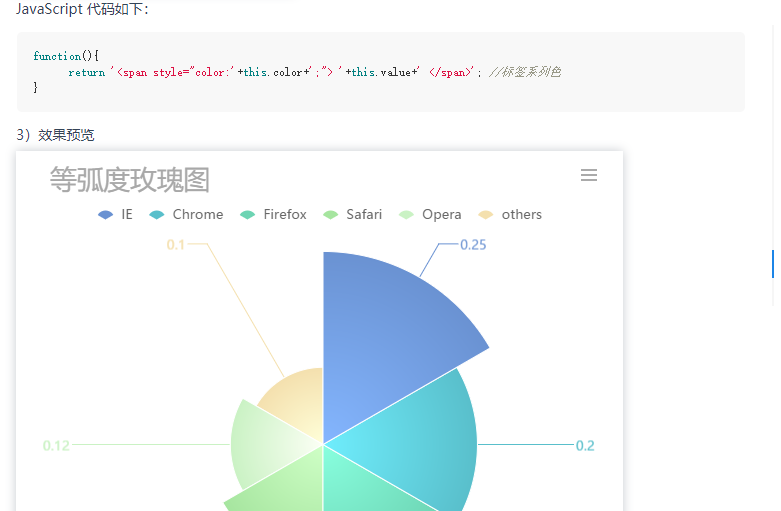Image resolution: width=781 pixels, height=511 pixels.
Task: Click the Chrome legend color icon
Action: point(157,215)
